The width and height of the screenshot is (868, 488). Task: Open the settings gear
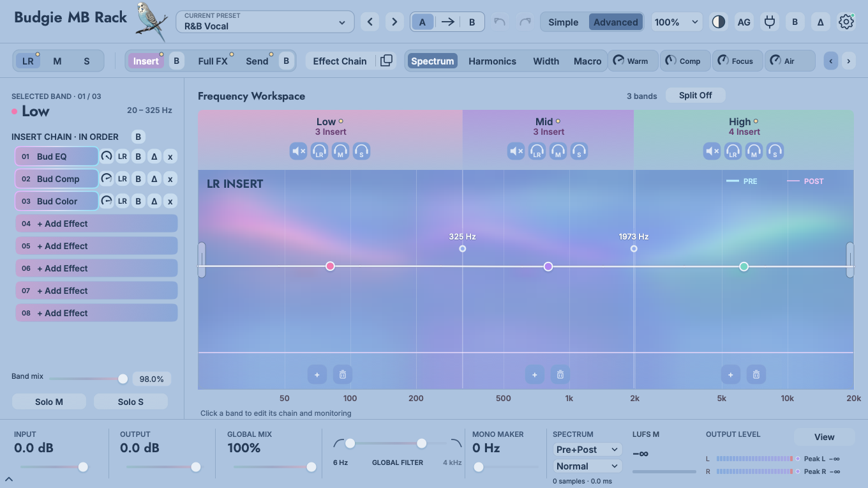pos(846,22)
